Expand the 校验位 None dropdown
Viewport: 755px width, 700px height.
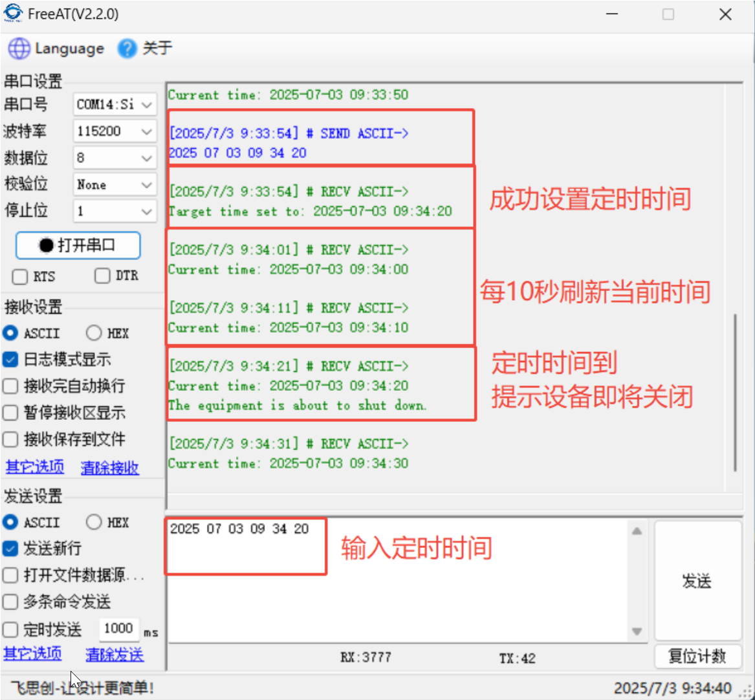pyautogui.click(x=147, y=185)
